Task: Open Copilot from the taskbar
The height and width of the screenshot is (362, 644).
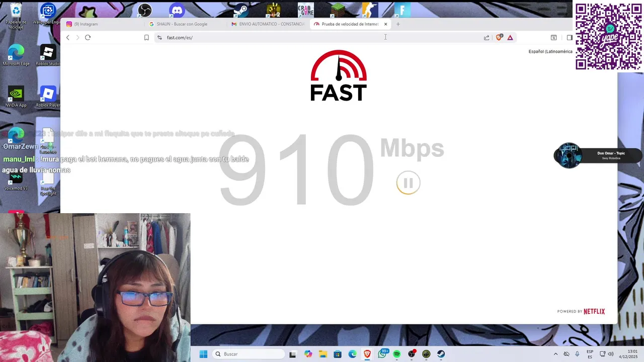Action: pyautogui.click(x=308, y=354)
